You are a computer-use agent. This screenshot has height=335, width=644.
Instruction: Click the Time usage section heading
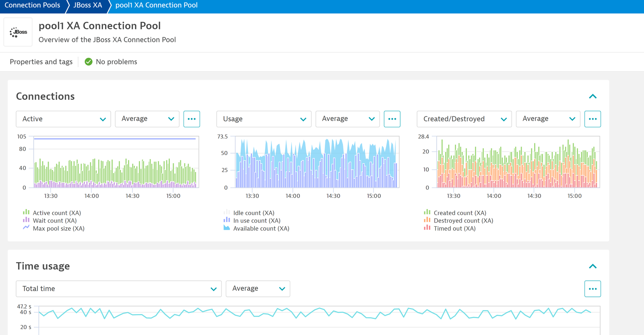[43, 266]
